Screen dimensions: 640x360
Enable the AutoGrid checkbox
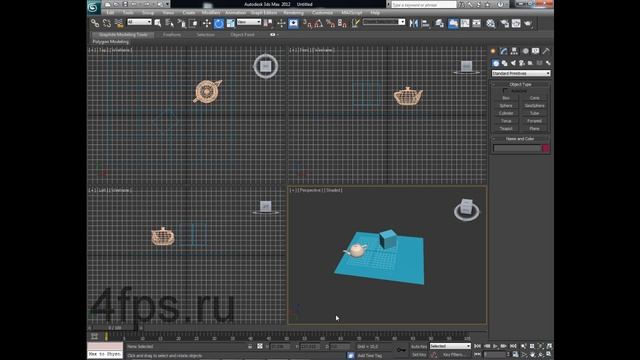[505, 91]
